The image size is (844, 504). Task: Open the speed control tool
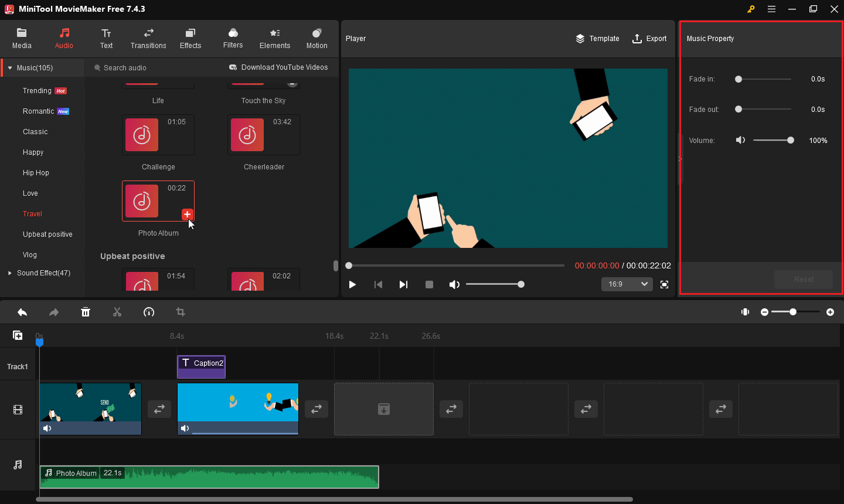[x=149, y=312]
